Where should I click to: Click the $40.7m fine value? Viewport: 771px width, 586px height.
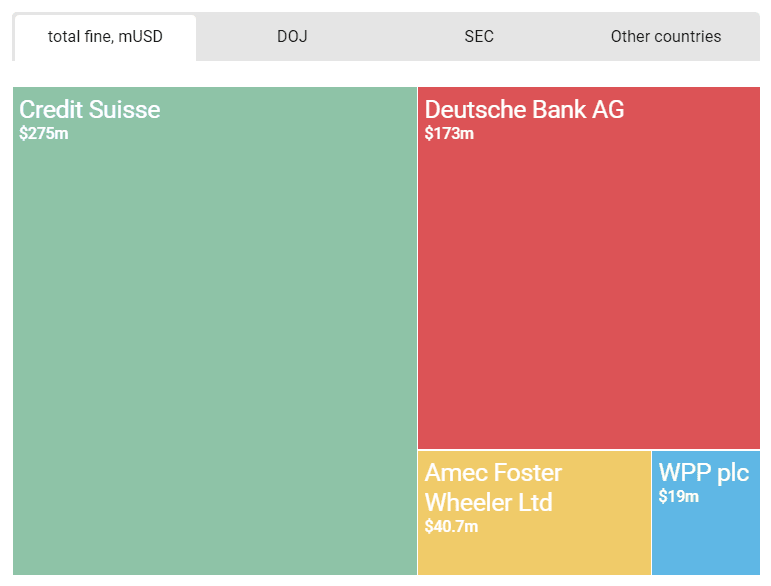click(451, 527)
